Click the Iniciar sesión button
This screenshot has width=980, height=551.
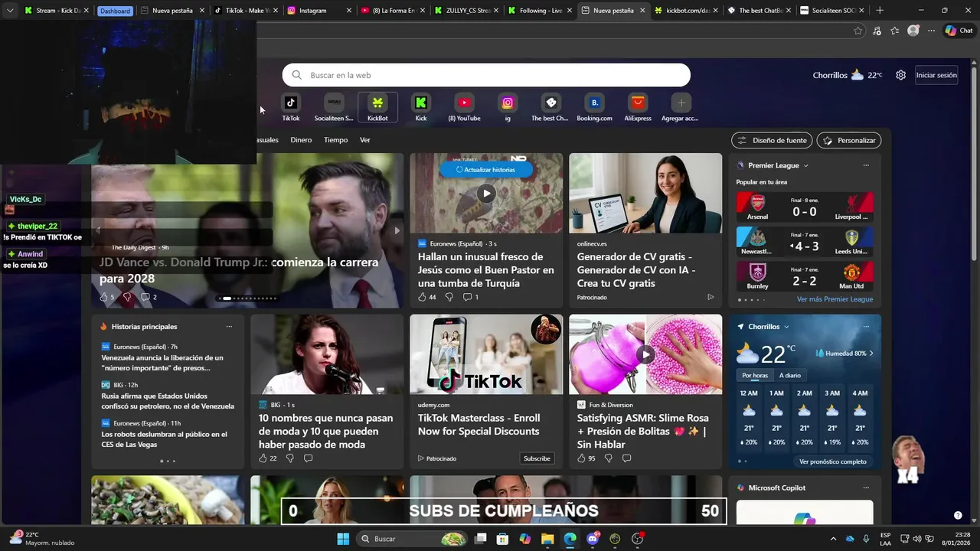[936, 75]
